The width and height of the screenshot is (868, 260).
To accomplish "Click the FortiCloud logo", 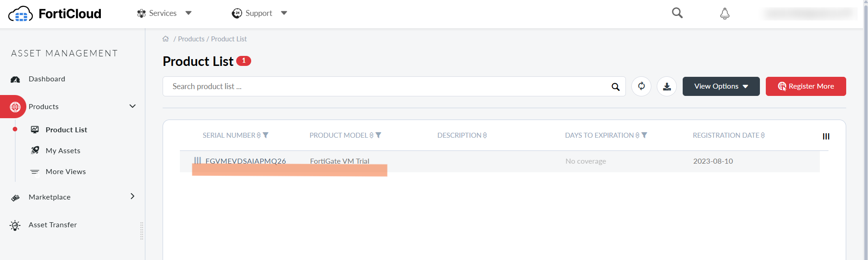I will (x=55, y=14).
